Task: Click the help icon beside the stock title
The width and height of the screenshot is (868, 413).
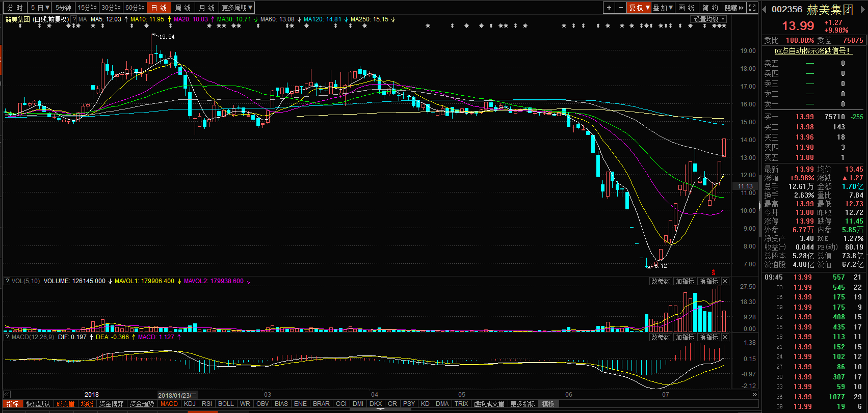Action: pos(74,19)
